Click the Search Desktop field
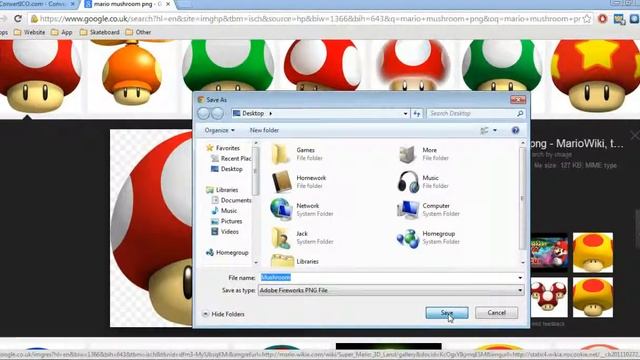 click(471, 113)
